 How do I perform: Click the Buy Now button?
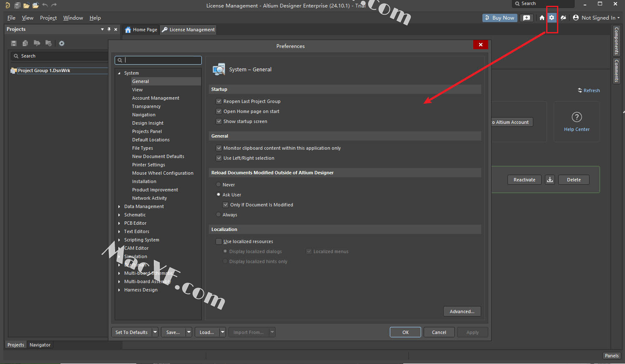[500, 18]
